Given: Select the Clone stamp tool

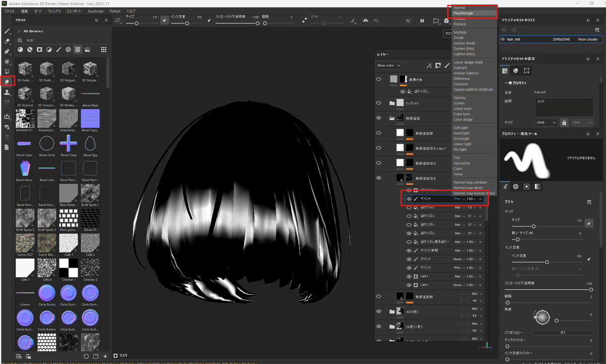Looking at the screenshot, I should click(x=7, y=92).
